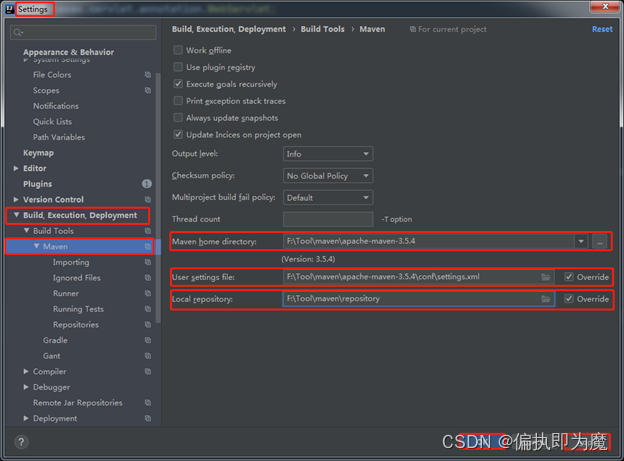The width and height of the screenshot is (624, 461).
Task: Click the project icon beside Deployment
Action: pyautogui.click(x=148, y=418)
